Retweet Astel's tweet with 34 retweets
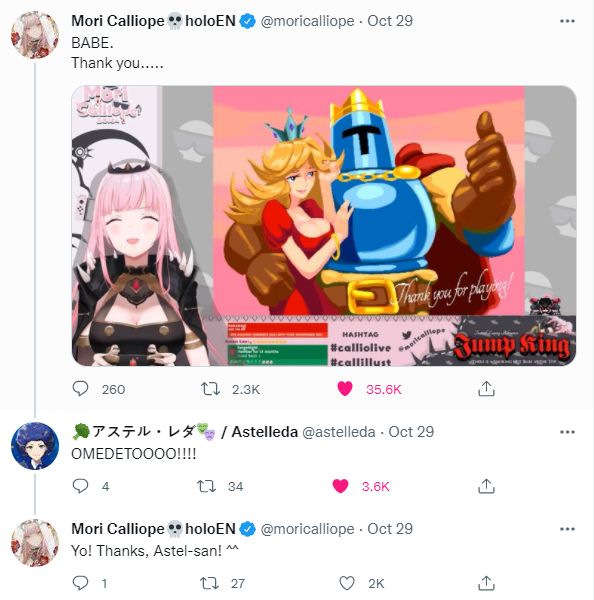594x600 pixels. pos(207,486)
